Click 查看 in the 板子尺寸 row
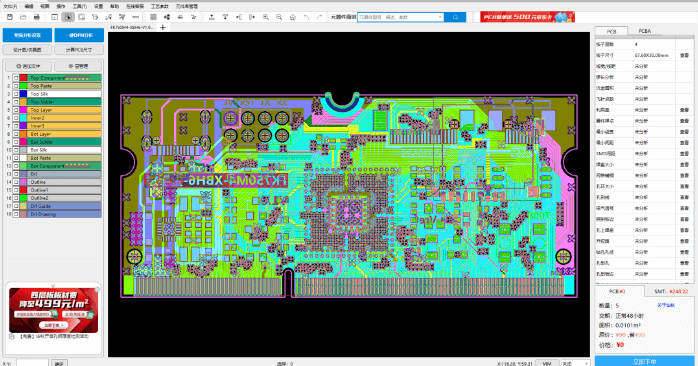Screen dimensions: 698x366 684,56
